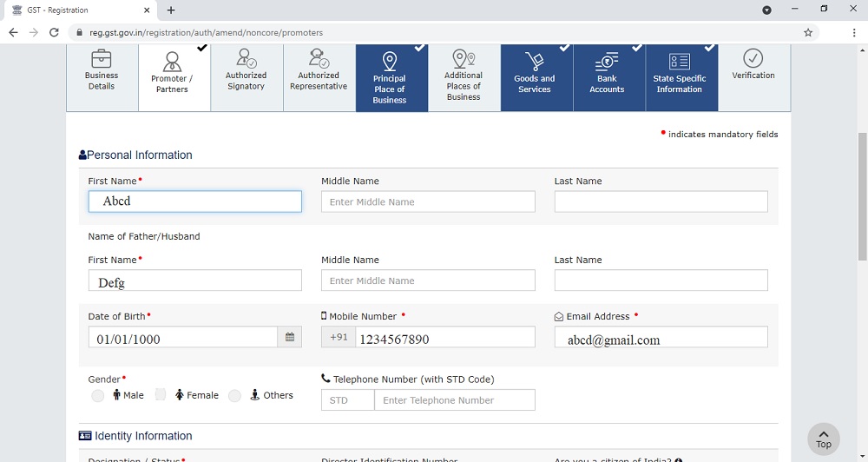Click the promoter Last Name field
Image resolution: width=868 pixels, height=462 pixels.
(x=661, y=201)
